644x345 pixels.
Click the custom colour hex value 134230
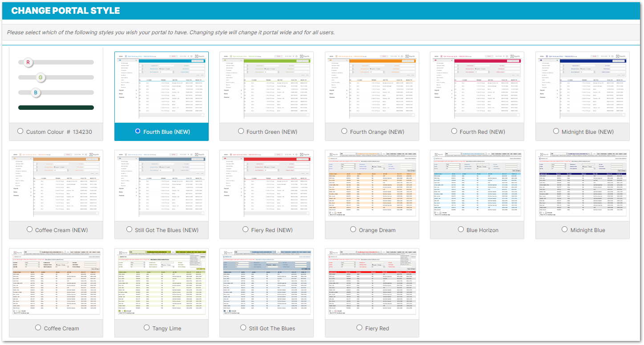pos(82,132)
